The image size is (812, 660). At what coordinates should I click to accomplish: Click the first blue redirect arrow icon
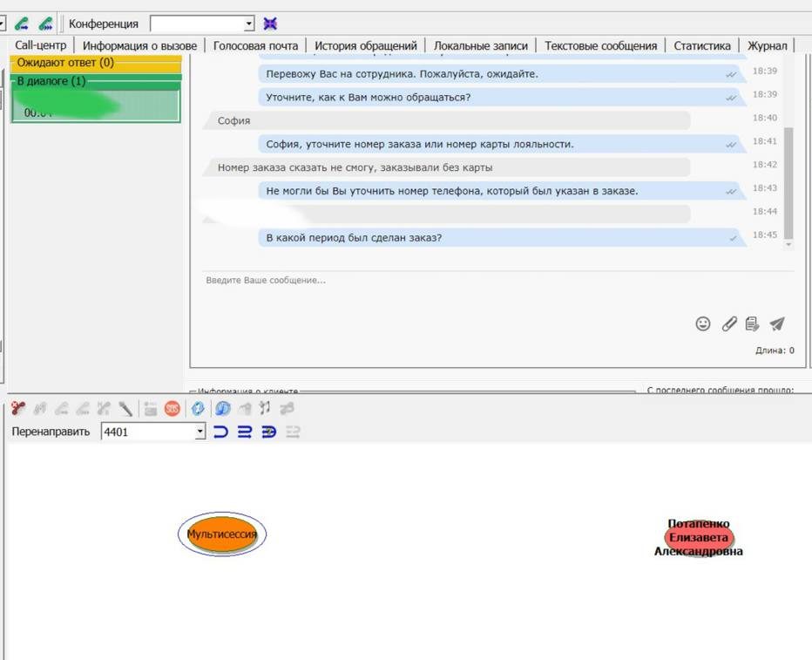tap(221, 432)
